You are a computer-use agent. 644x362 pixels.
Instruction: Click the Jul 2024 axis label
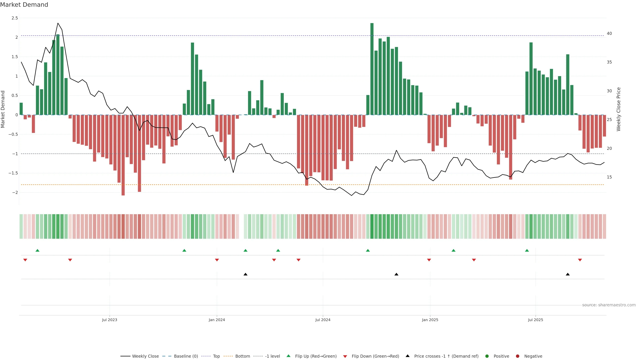click(x=323, y=320)
